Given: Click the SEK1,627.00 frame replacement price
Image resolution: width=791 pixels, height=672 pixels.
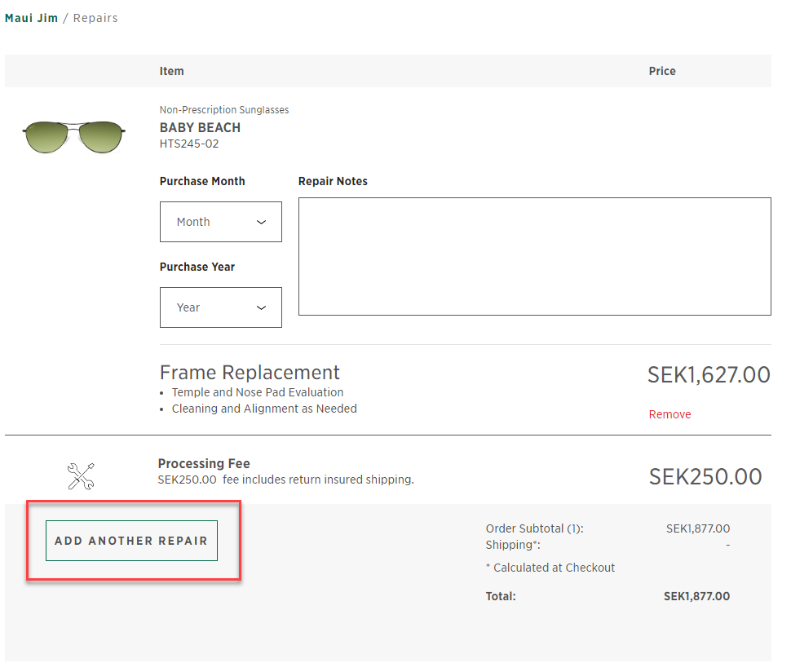Looking at the screenshot, I should [708, 374].
